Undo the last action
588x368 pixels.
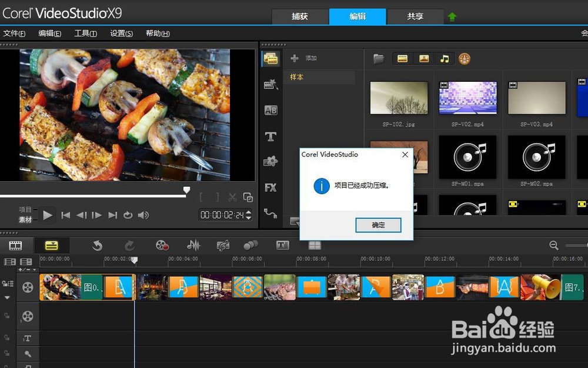(x=97, y=246)
